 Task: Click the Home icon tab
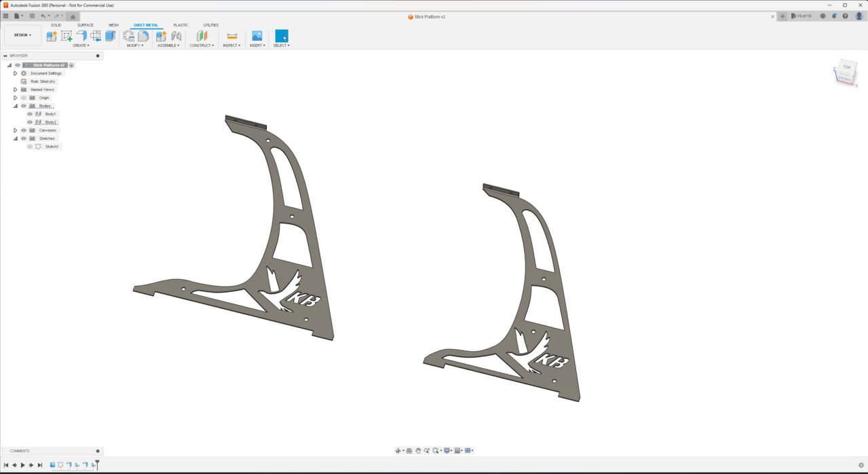tap(73, 16)
